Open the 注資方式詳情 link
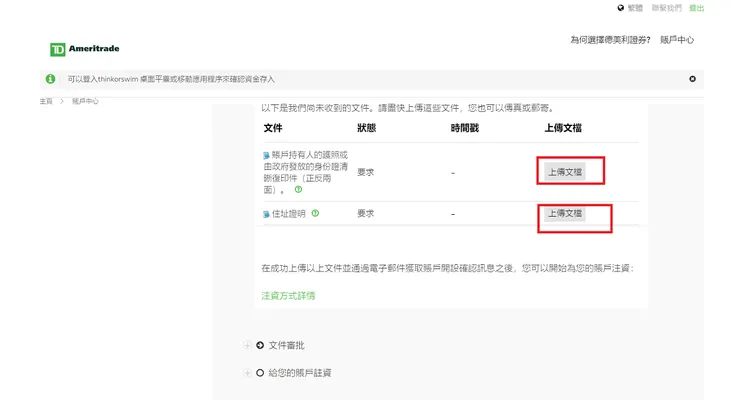The height and width of the screenshot is (400, 740). coord(288,296)
